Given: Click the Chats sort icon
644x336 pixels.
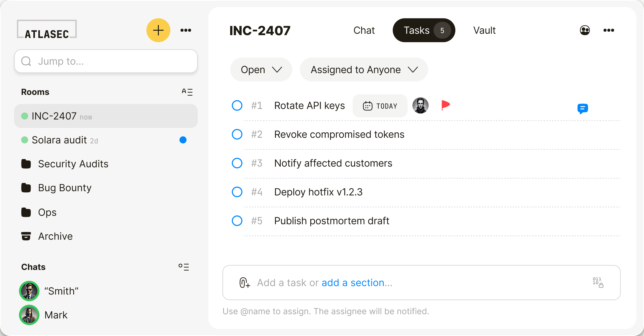Looking at the screenshot, I should pos(184,267).
